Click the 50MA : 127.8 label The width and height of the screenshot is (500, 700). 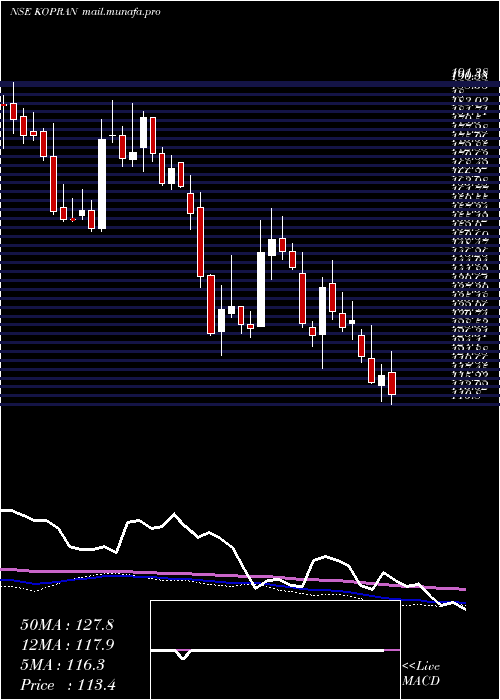click(67, 625)
